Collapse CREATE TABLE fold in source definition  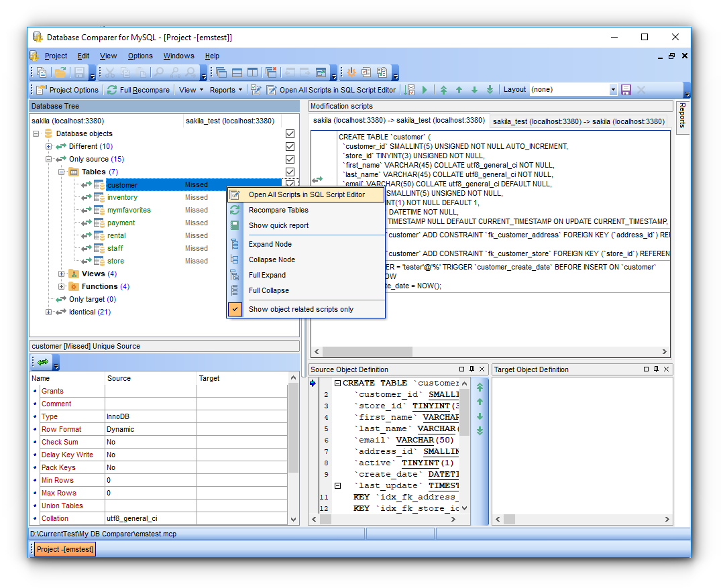click(337, 383)
